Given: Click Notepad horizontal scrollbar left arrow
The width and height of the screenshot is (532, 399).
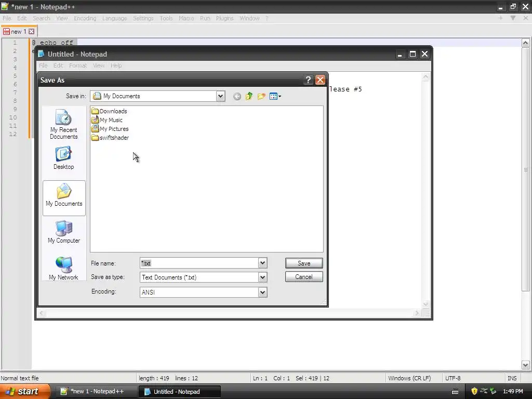Looking at the screenshot, I should (x=42, y=313).
